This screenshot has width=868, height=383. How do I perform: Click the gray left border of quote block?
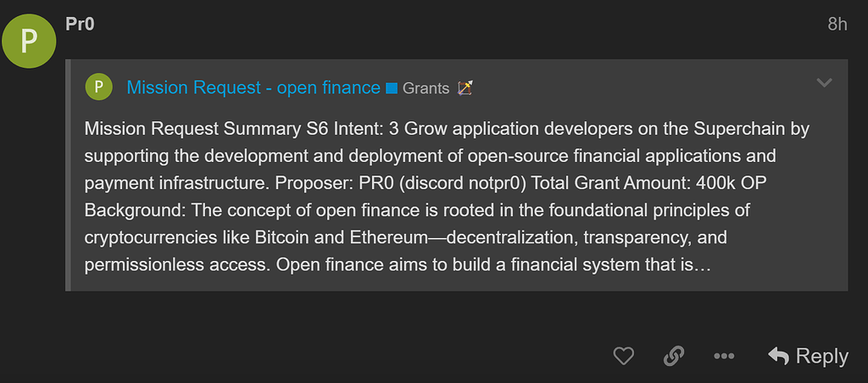[68, 175]
